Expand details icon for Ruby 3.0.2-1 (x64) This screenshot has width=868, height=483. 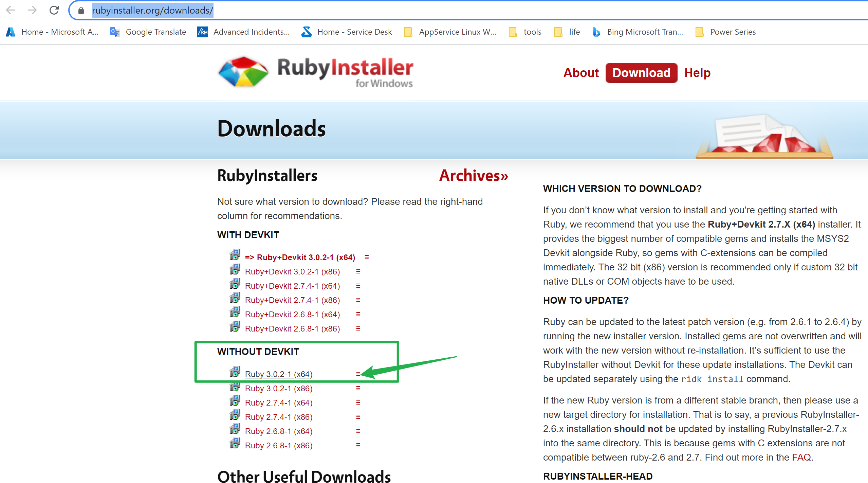point(358,374)
